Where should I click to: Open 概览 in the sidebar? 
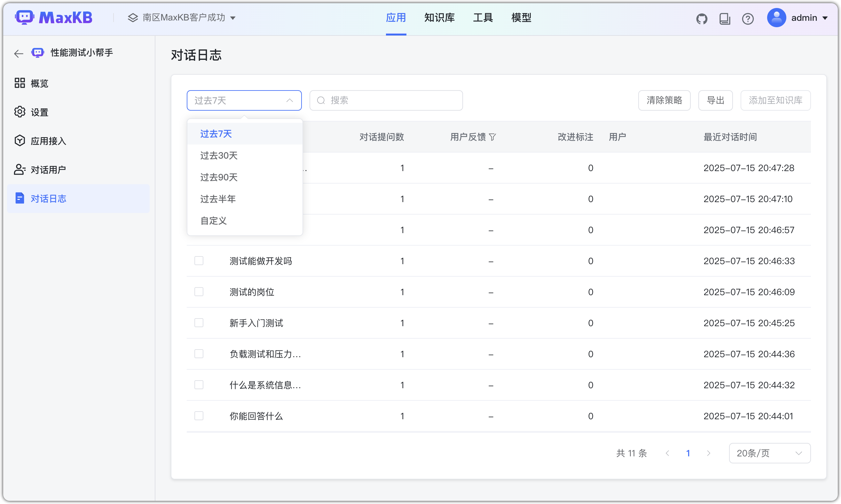click(78, 83)
